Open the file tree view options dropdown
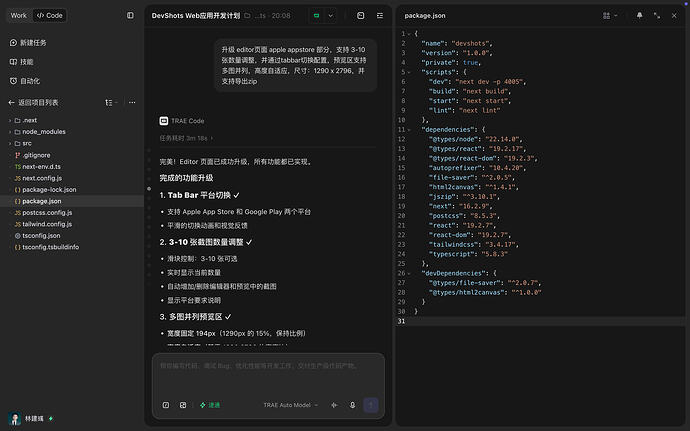The image size is (690, 431). pyautogui.click(x=111, y=103)
